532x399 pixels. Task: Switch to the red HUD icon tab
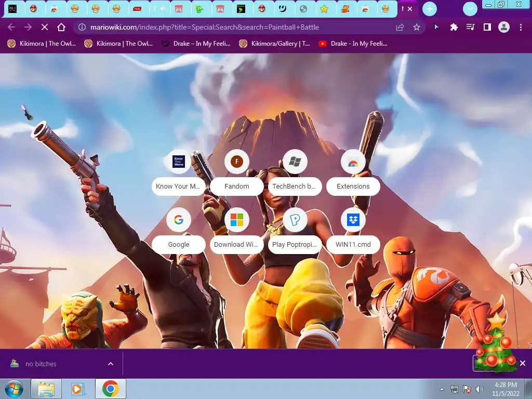pos(137,9)
